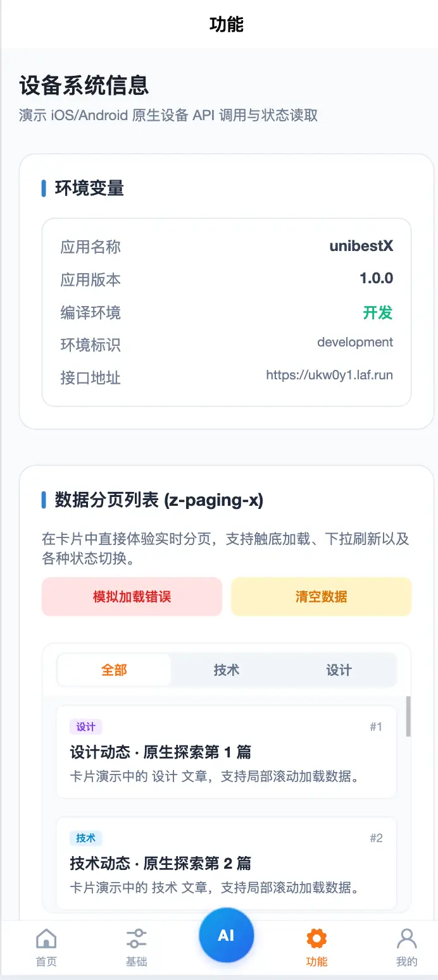Click the 技术 tag badge
438x980 pixels.
86,838
